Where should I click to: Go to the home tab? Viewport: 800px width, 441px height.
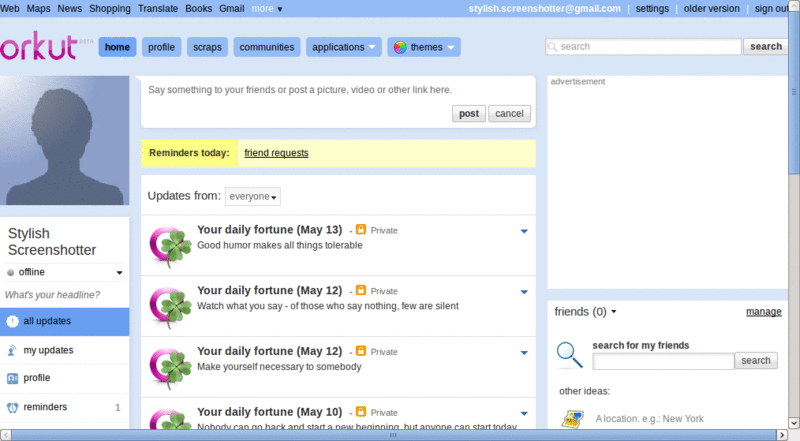117,47
